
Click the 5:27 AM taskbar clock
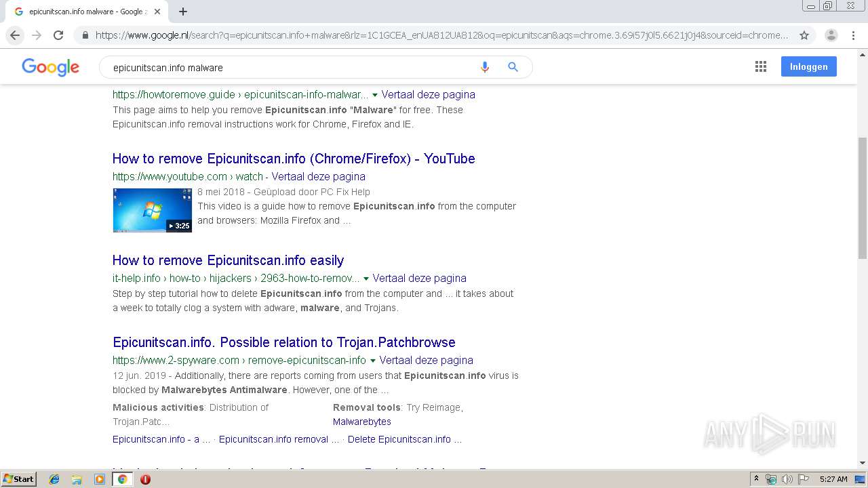pyautogui.click(x=833, y=479)
